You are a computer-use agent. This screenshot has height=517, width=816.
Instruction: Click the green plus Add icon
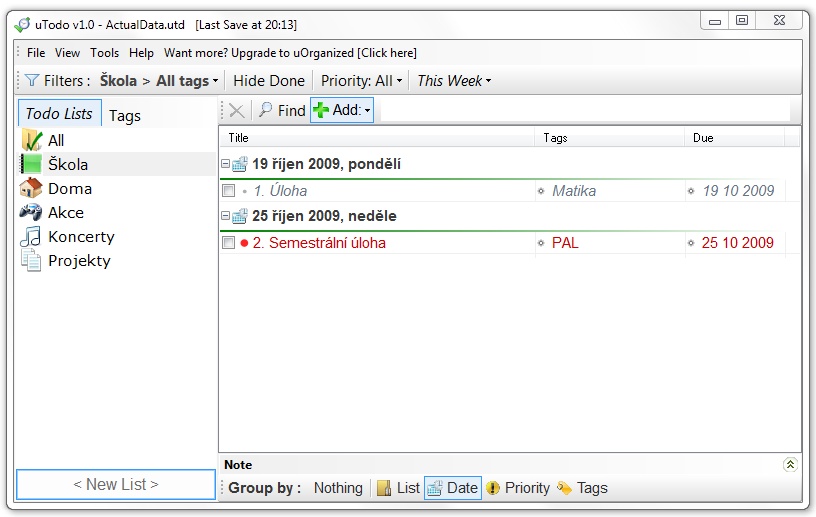[x=321, y=110]
